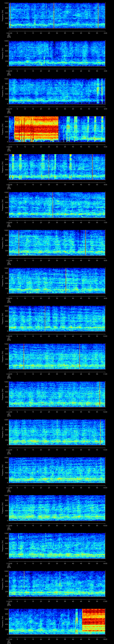Click the 18:00 end time label

[x=105, y=639]
